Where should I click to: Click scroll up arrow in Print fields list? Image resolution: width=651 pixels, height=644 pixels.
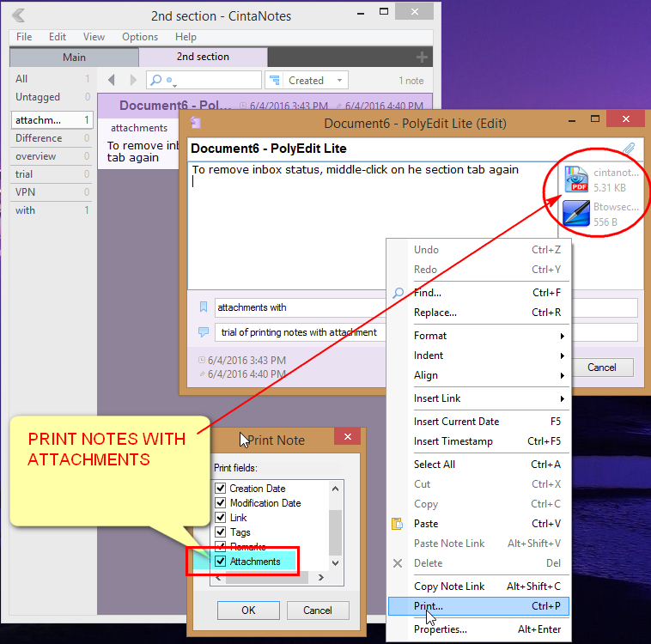336,489
